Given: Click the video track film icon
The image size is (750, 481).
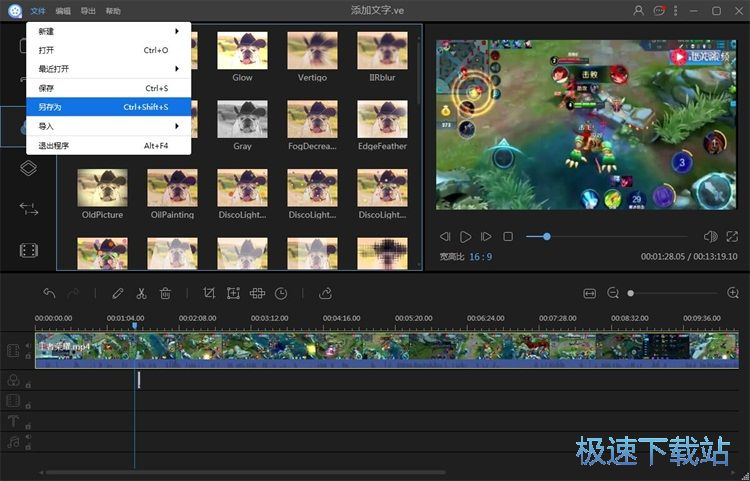Looking at the screenshot, I should (x=13, y=350).
